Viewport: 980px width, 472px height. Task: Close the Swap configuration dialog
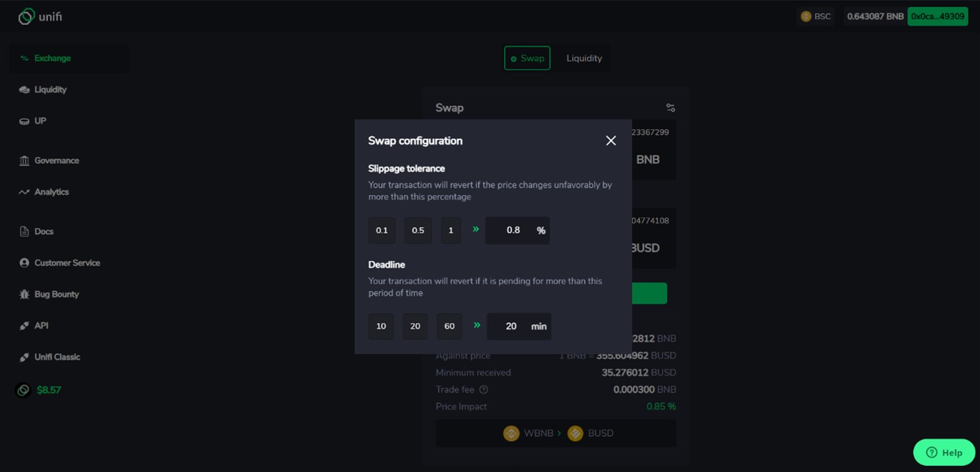(x=611, y=140)
